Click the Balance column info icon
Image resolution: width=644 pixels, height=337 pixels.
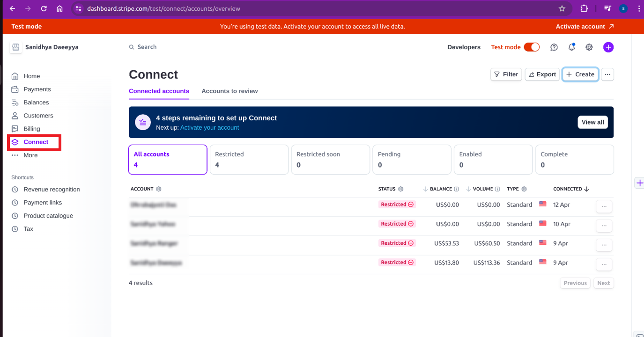pos(456,189)
